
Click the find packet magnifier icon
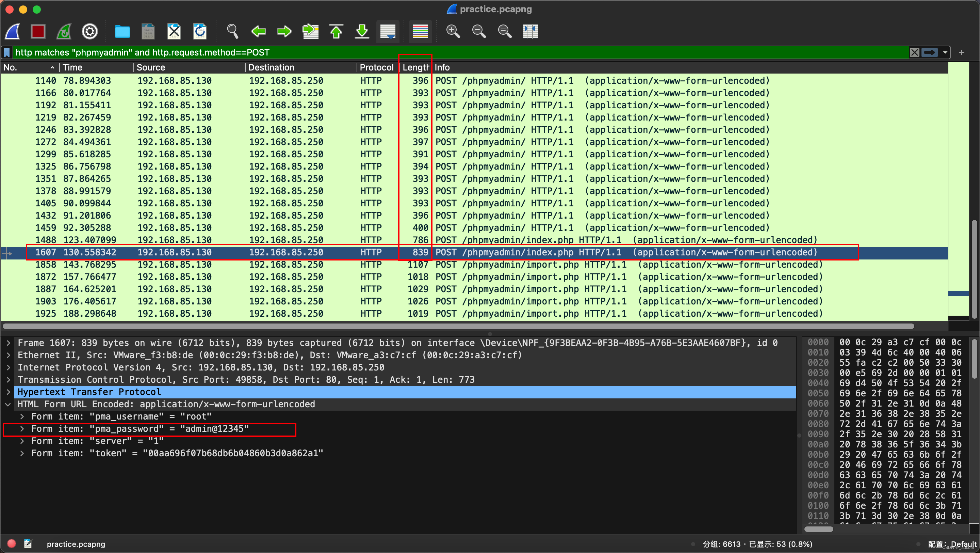pos(232,31)
